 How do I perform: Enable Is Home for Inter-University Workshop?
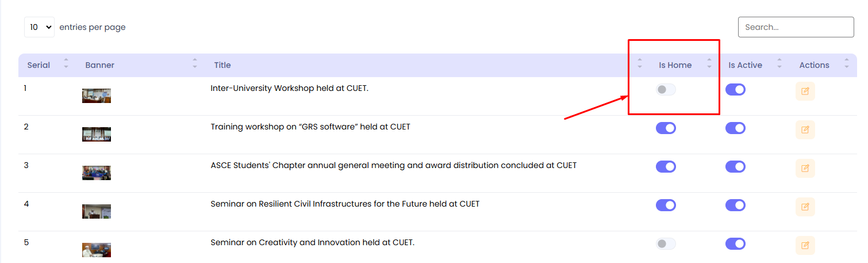pyautogui.click(x=666, y=90)
